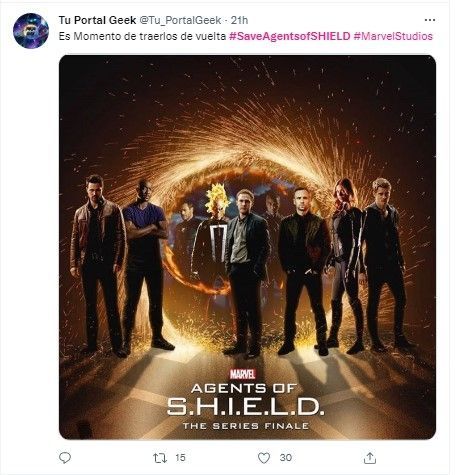472x475 pixels.
Task: Click the red Marvel logo in the poster
Action: [243, 374]
